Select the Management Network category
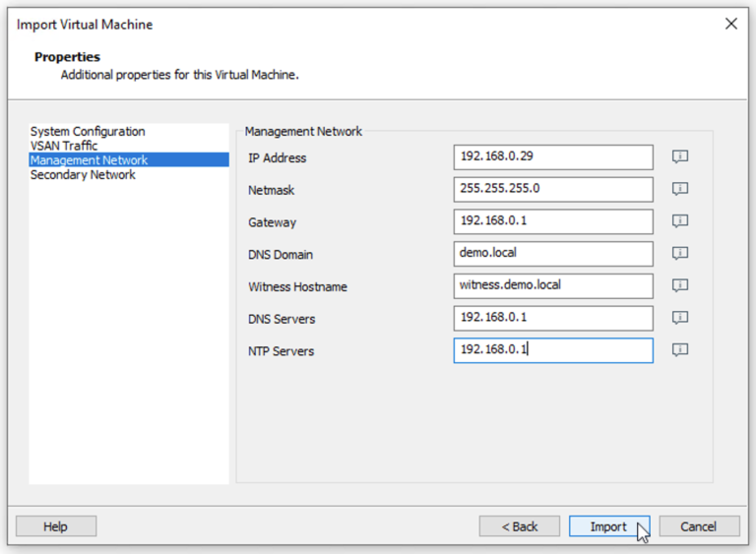 click(89, 160)
